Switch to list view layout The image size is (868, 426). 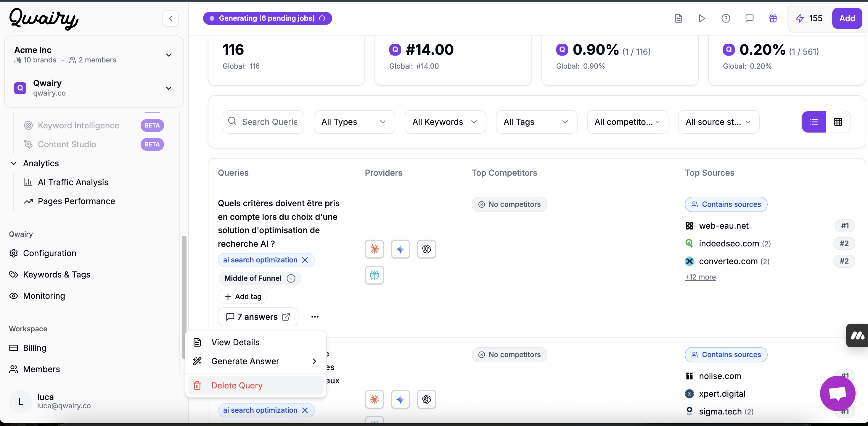(x=814, y=122)
